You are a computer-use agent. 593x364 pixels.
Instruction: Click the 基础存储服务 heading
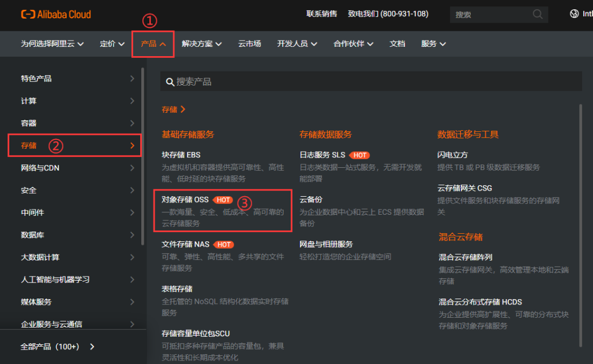coord(188,135)
